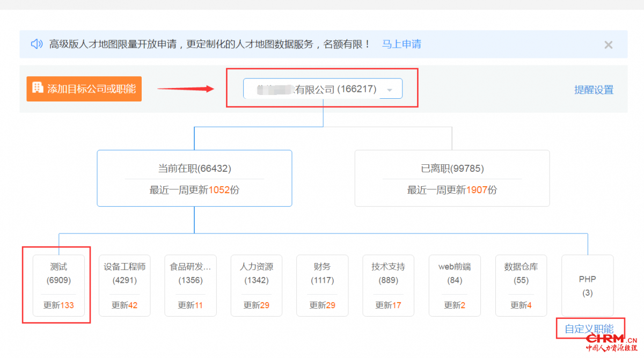Open the 食品研发 (1356) card
This screenshot has width=644, height=358.
pos(191,286)
